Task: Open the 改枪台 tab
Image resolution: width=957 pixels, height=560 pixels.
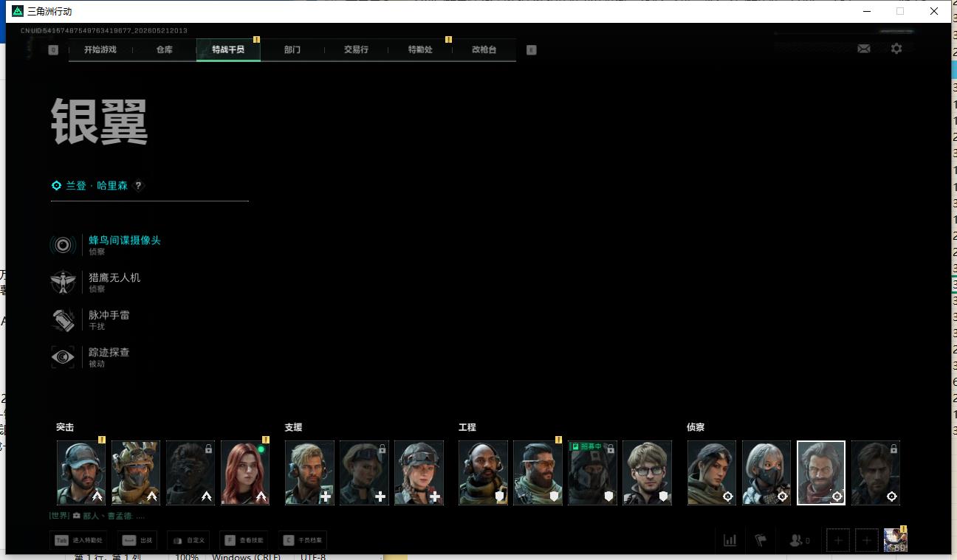Action: (x=484, y=49)
